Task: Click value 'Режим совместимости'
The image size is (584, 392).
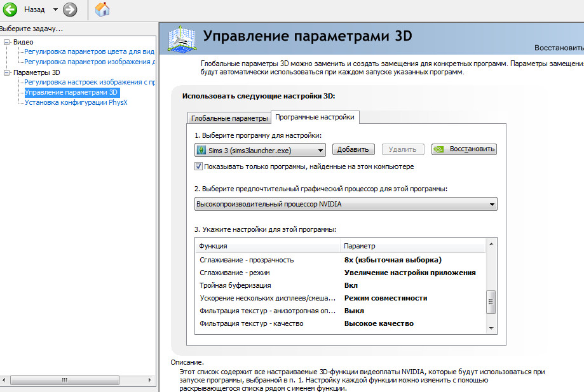Action: point(386,298)
